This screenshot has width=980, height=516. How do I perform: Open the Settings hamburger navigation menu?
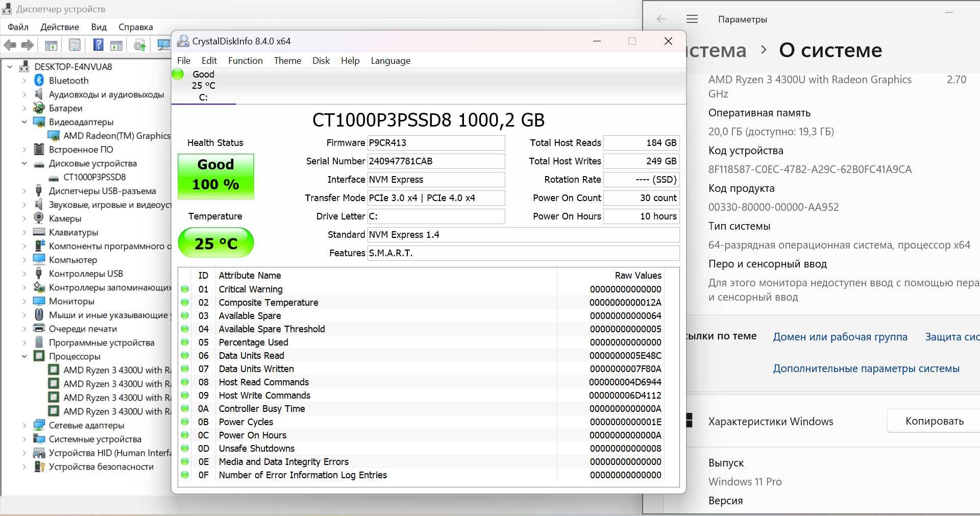pos(692,19)
